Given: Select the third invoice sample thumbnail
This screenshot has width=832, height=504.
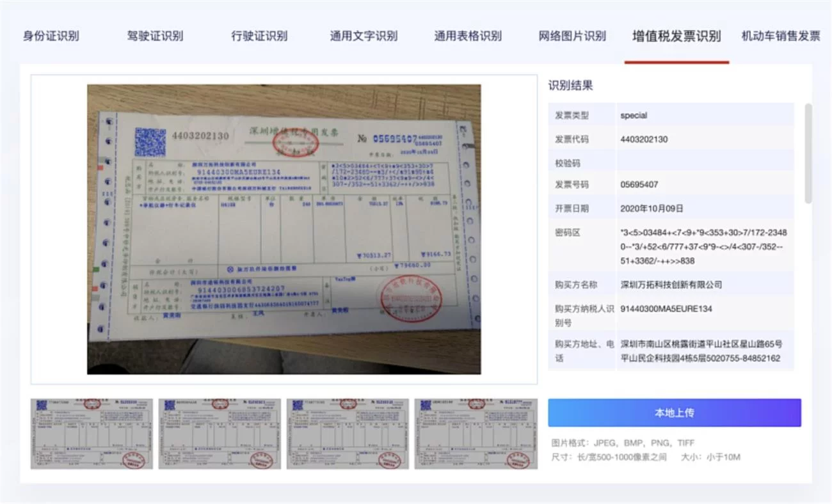Looking at the screenshot, I should (x=348, y=433).
